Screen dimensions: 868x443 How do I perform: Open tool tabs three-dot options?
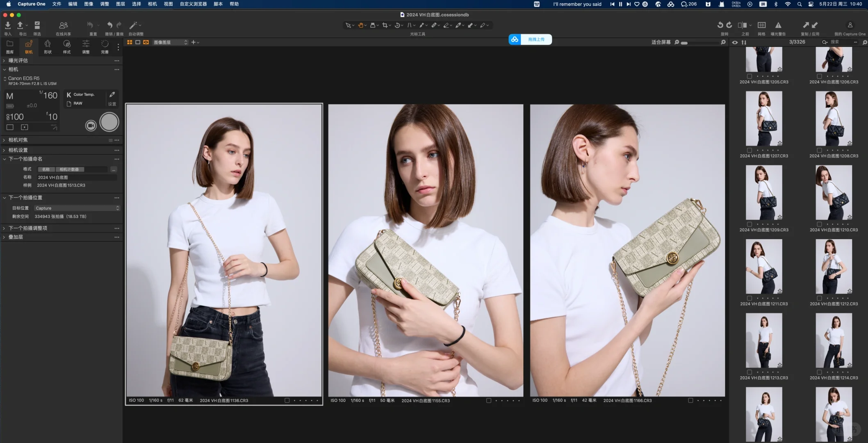(x=118, y=47)
